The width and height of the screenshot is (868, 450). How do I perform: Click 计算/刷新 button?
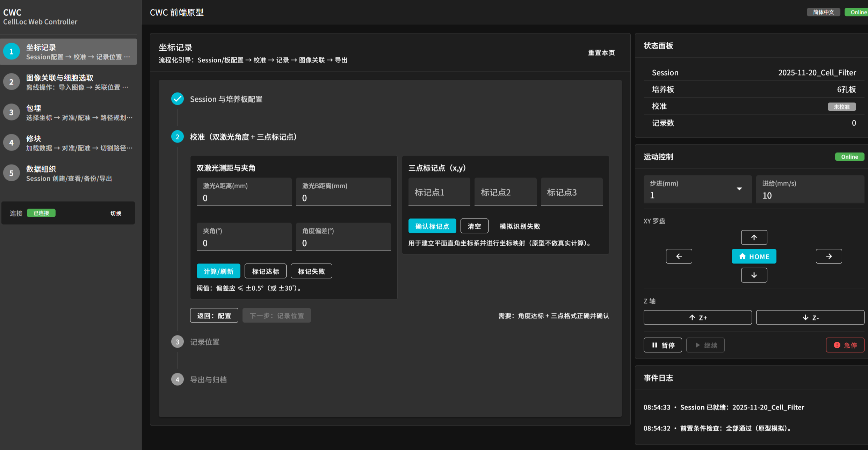[x=218, y=271]
